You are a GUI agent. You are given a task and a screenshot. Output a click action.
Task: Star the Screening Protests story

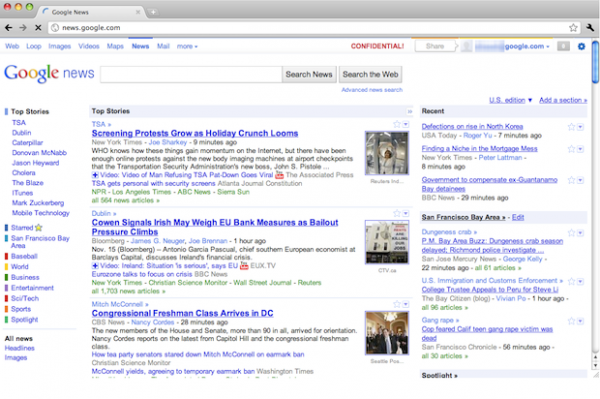click(x=397, y=124)
